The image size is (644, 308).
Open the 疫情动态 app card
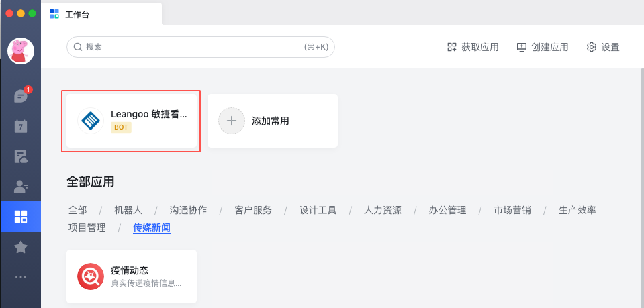click(132, 276)
